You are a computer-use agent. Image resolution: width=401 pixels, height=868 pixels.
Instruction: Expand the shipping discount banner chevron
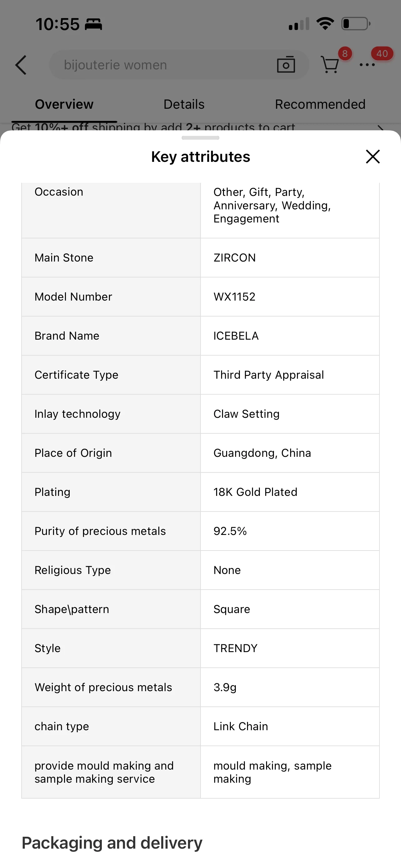point(380,128)
